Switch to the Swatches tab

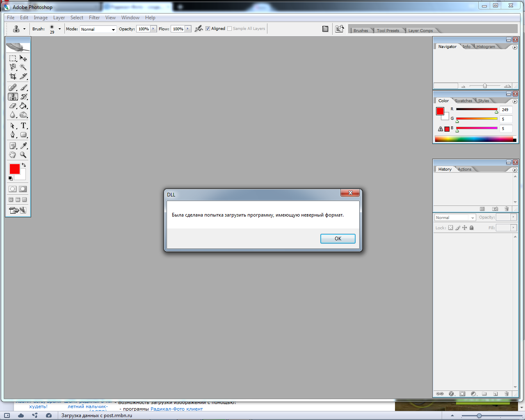[463, 101]
